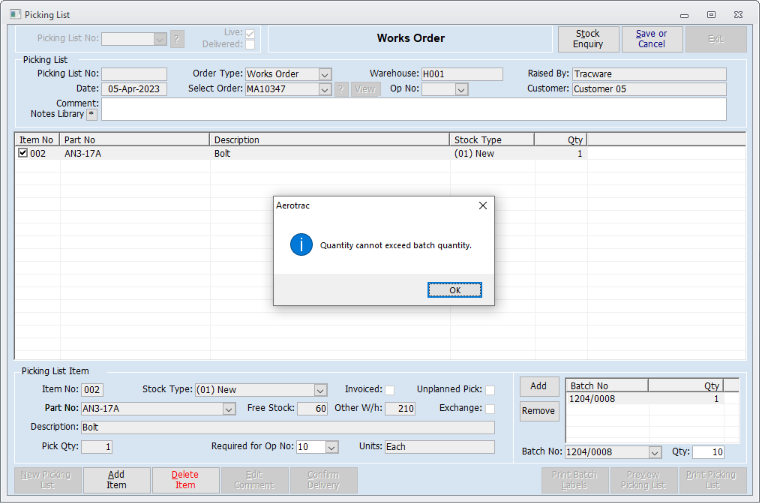Select batch row 1204/0008 in batch list
Screen dimensions: 760x503
[645, 399]
